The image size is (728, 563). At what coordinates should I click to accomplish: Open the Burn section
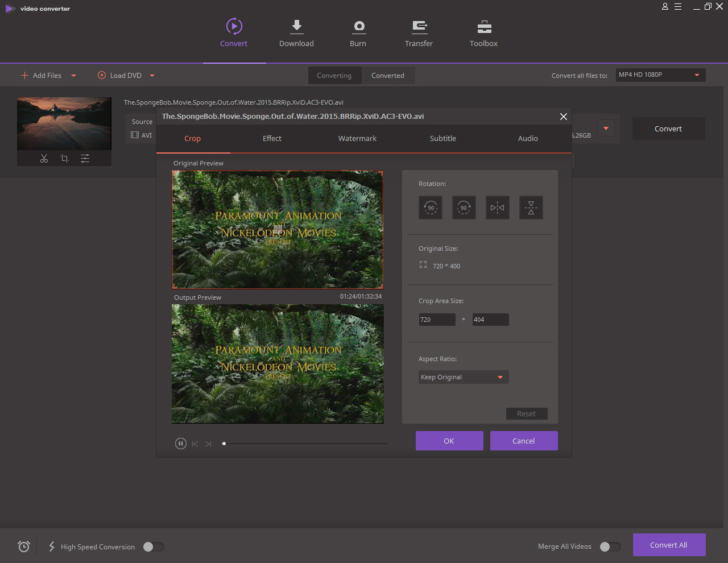pos(358,33)
